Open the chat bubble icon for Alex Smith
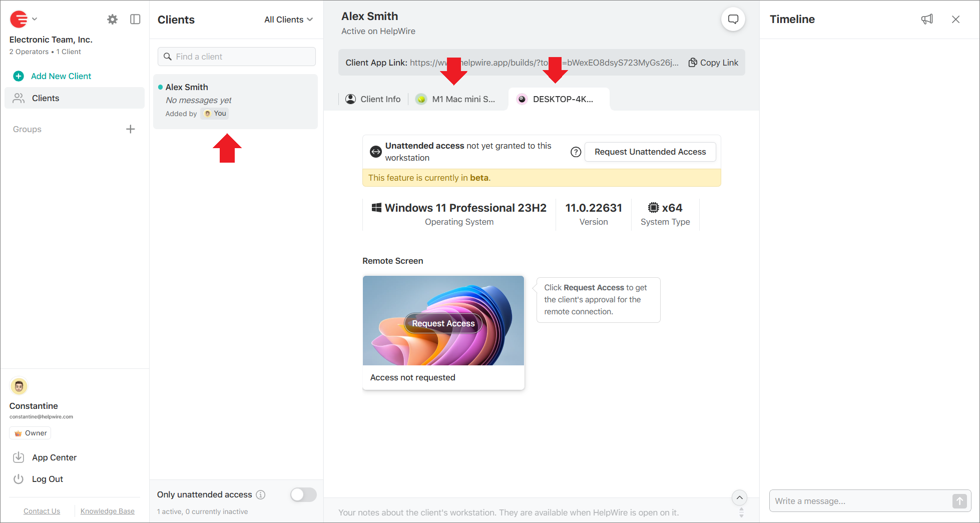 (x=733, y=19)
